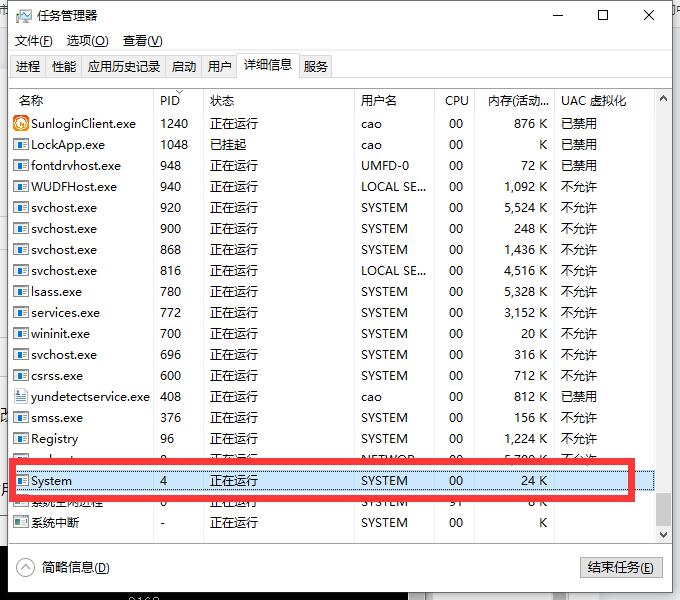Click memory value 5,524 K

click(525, 208)
